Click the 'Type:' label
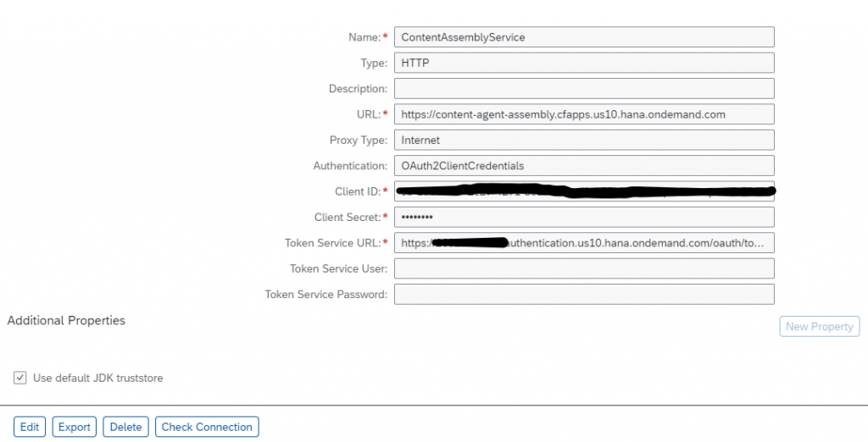 [x=374, y=63]
